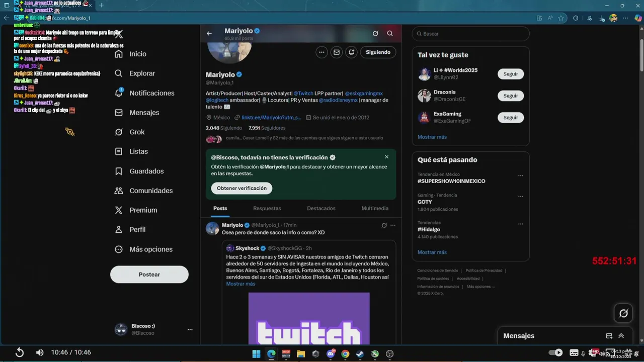This screenshot has height=362, width=644.
Task: Go back with profile header arrow
Action: 209,34
